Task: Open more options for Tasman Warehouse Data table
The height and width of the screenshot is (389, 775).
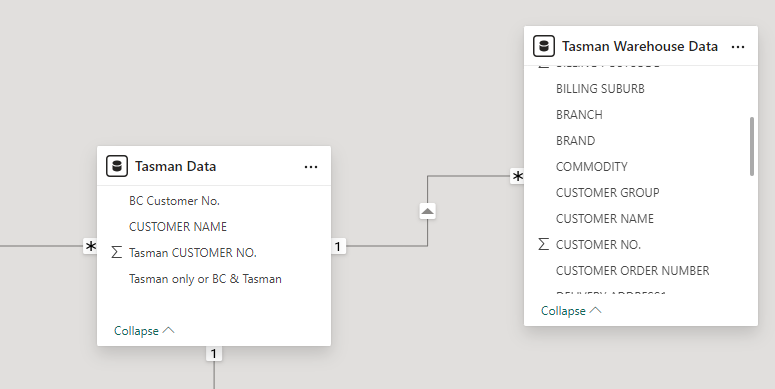Action: coord(738,46)
